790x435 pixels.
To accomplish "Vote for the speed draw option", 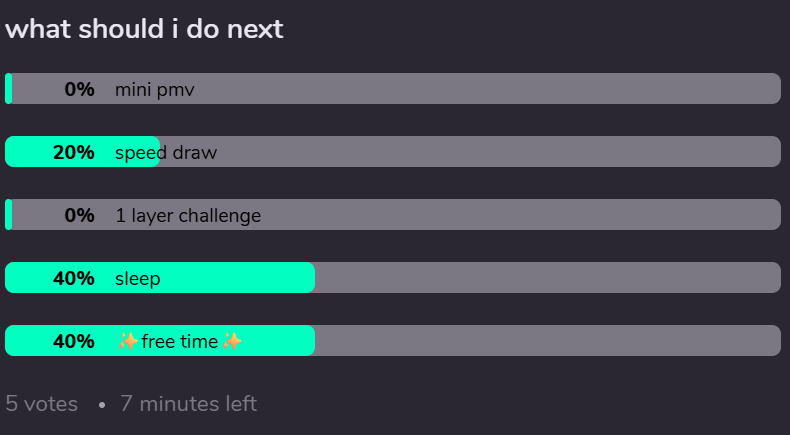I will click(x=393, y=152).
